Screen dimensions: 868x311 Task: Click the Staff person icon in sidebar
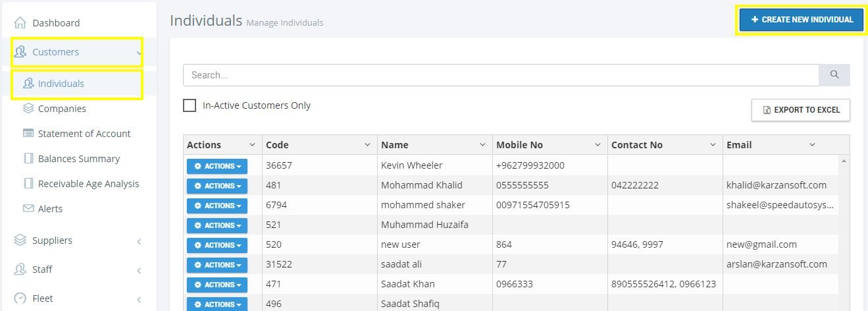20,269
